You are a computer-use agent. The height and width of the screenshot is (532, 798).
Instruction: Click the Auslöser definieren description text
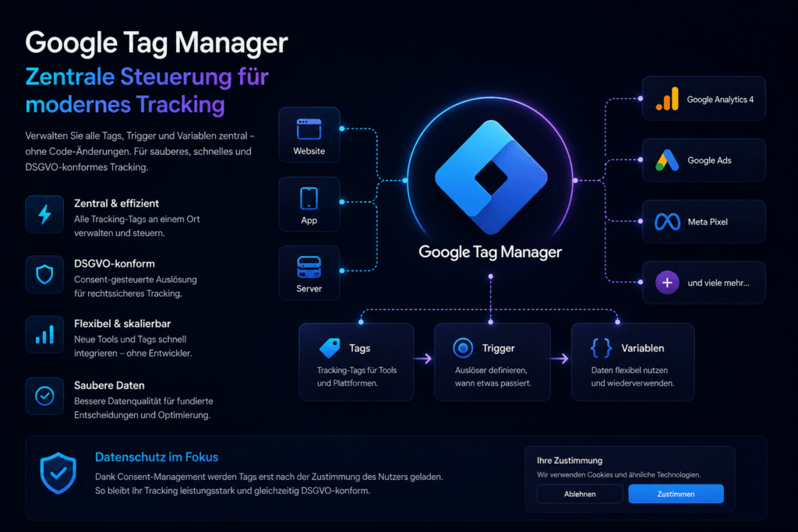coord(493,377)
